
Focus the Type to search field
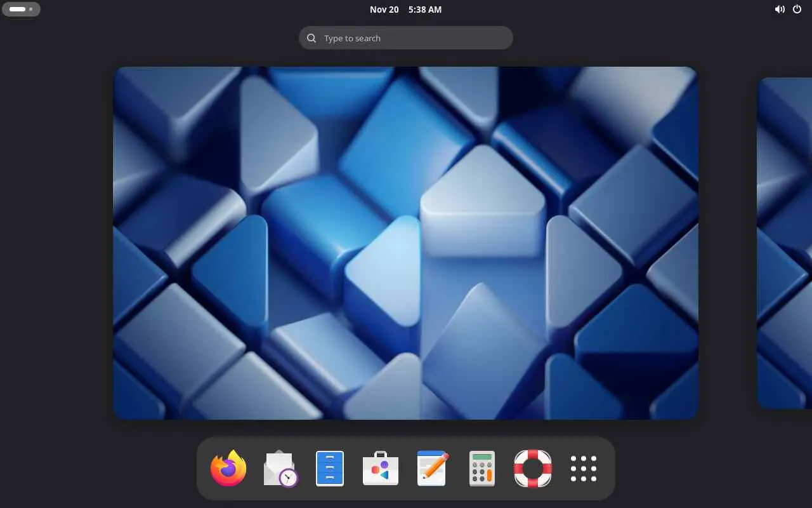click(406, 38)
